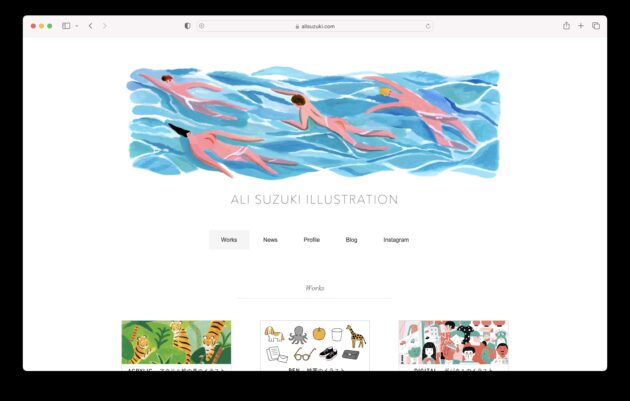Viewport: 630px width, 401px height.
Task: Open the Works navigation tab
Action: (229, 239)
